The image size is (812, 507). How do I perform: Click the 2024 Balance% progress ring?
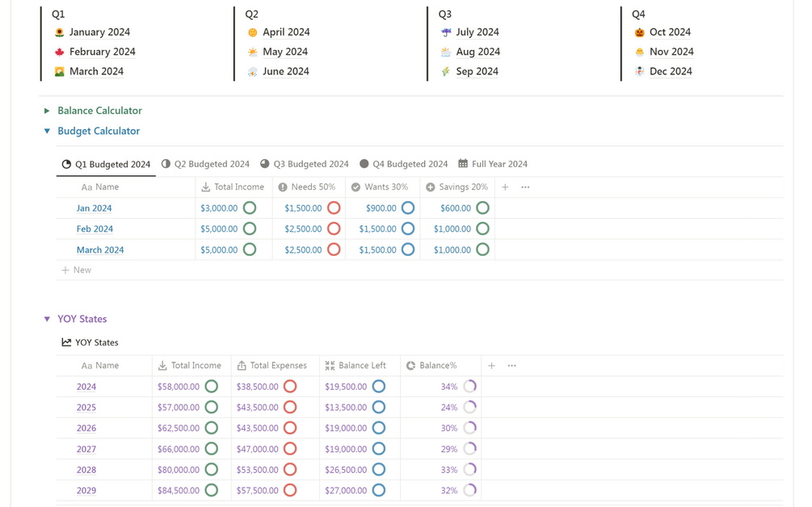(x=469, y=387)
